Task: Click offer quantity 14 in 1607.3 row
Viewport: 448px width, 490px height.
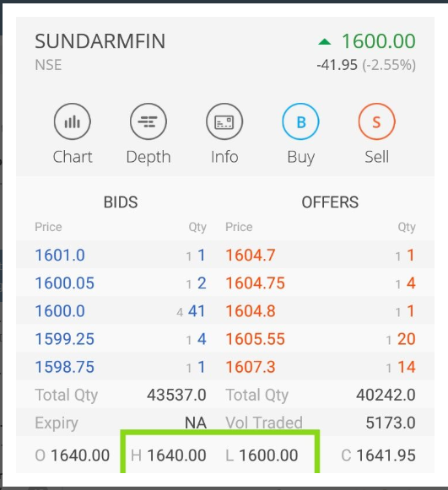Action: tap(407, 367)
